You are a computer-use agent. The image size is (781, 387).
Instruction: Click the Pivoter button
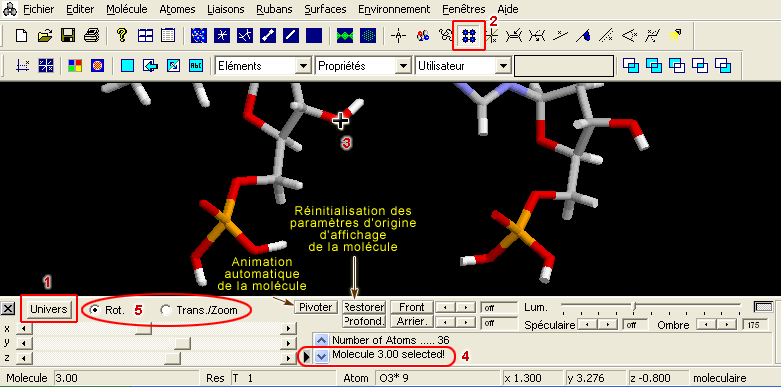pos(316,307)
